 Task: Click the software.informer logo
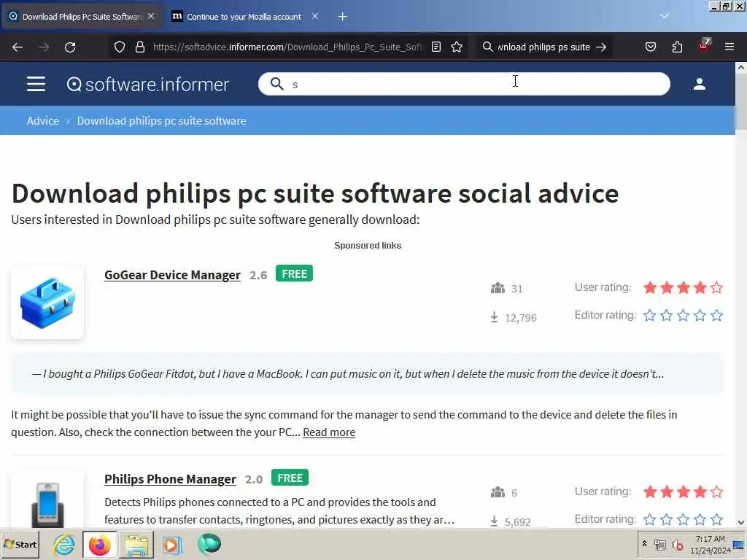pyautogui.click(x=148, y=85)
